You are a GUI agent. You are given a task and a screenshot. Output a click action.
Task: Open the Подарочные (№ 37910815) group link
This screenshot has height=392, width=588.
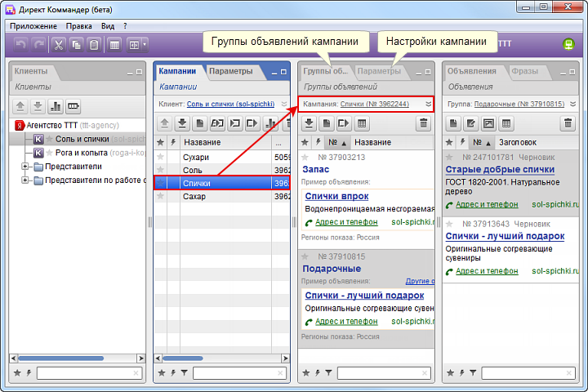(519, 104)
